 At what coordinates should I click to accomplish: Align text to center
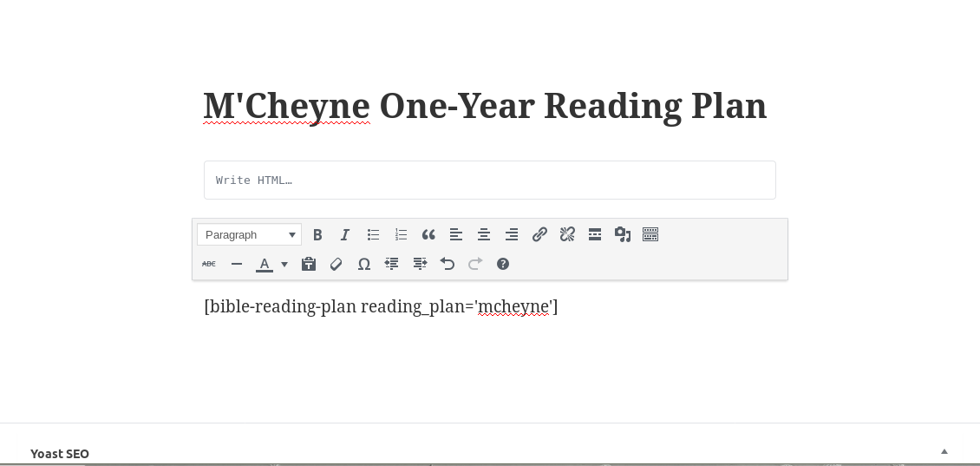pos(484,234)
